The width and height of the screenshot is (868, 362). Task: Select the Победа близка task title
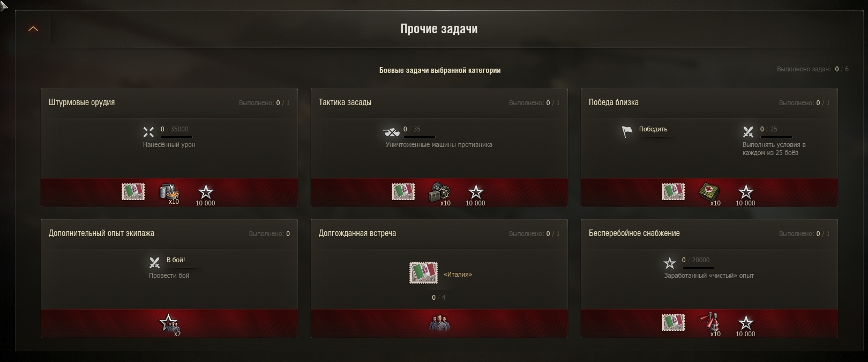click(613, 102)
